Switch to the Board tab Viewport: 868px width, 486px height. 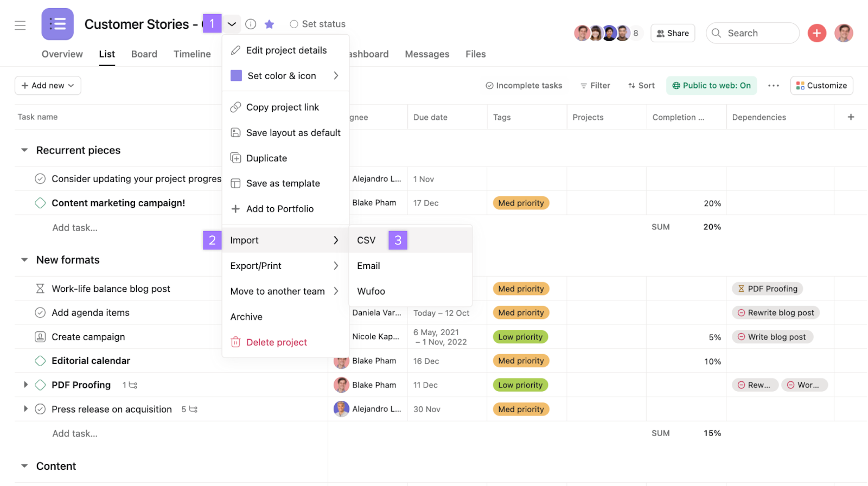coord(144,54)
